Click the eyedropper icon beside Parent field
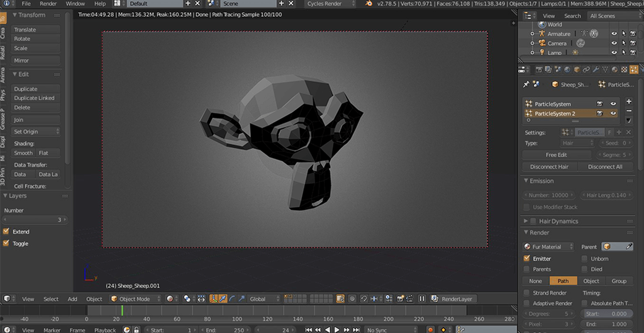Image resolution: width=644 pixels, height=333 pixels. point(629,247)
